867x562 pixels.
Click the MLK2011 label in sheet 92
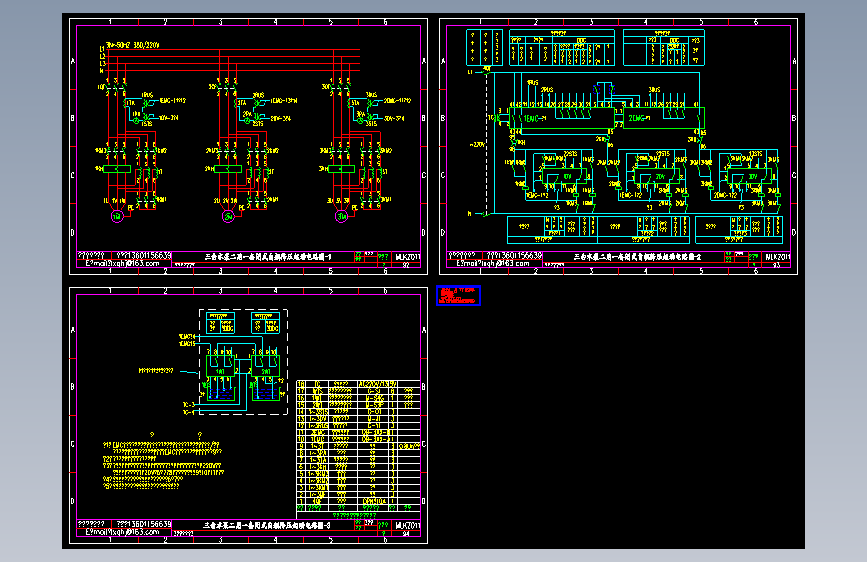(408, 257)
